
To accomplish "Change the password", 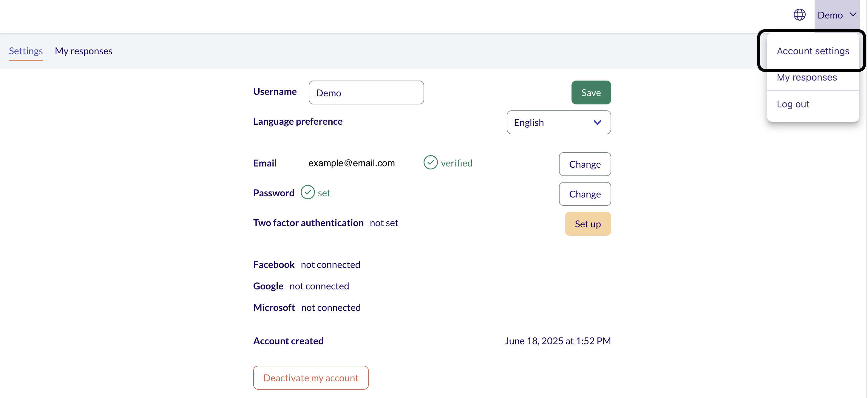I will pyautogui.click(x=585, y=194).
